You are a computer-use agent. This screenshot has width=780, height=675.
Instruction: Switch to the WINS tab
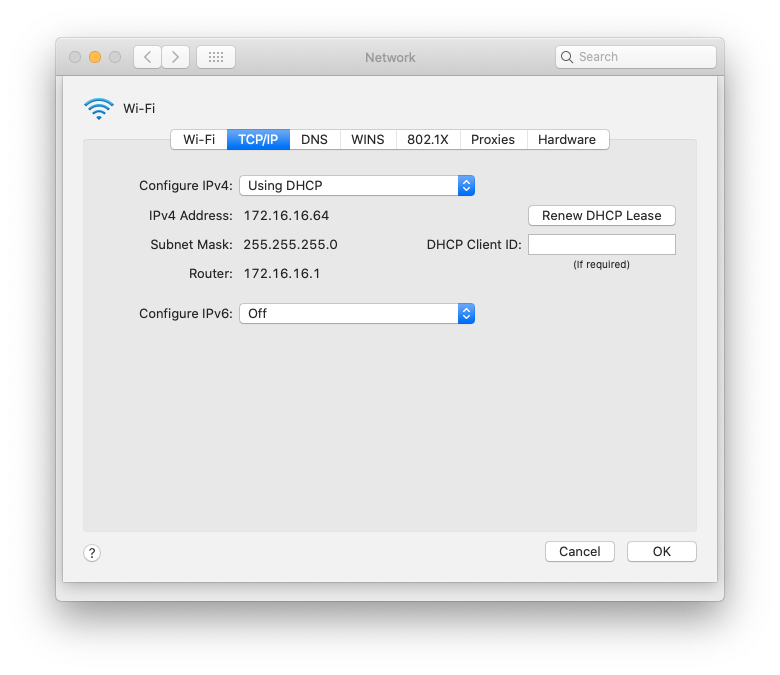click(x=368, y=139)
